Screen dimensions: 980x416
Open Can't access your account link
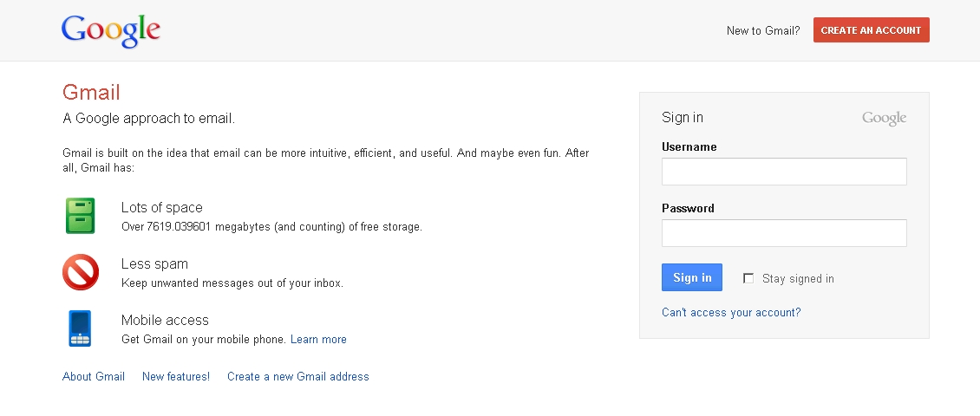[731, 312]
